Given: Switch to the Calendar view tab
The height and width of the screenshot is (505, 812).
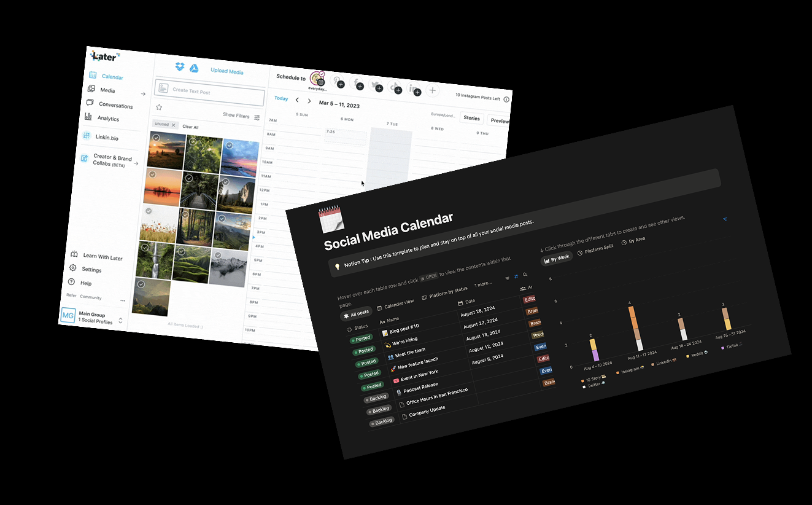Looking at the screenshot, I should (x=395, y=302).
